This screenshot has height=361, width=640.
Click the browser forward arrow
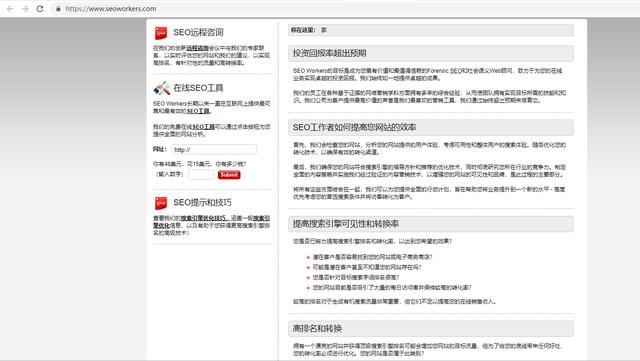[25, 9]
